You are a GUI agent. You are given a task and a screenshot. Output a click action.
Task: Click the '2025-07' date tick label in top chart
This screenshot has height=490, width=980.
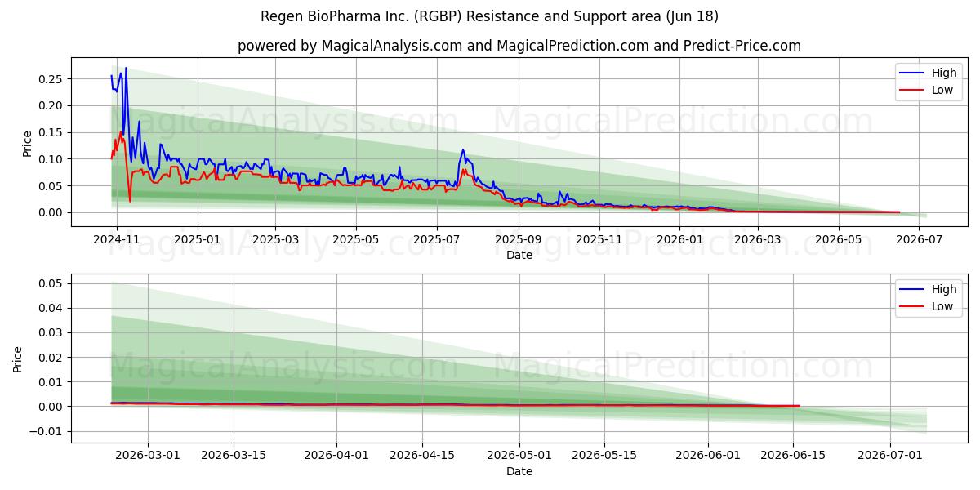pos(437,239)
